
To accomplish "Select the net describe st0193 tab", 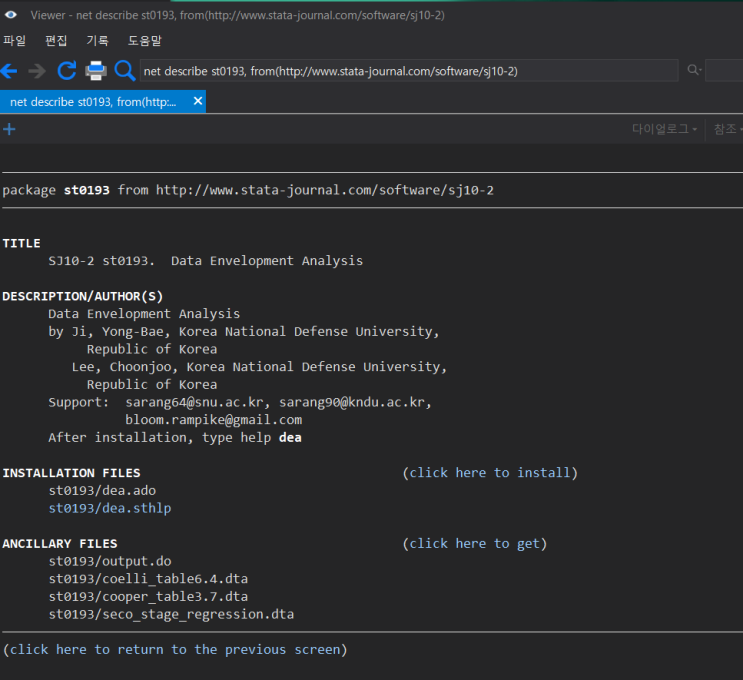I will (x=92, y=101).
